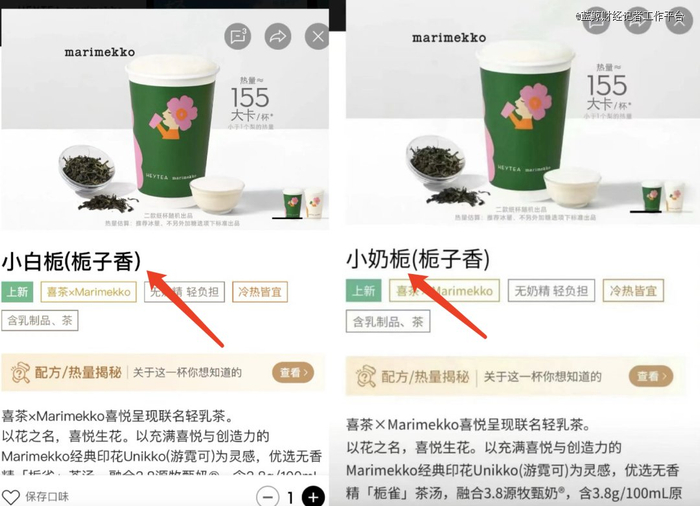Select green cup thumbnail on left image
Viewport: 700px width, 506px height.
coord(292,203)
